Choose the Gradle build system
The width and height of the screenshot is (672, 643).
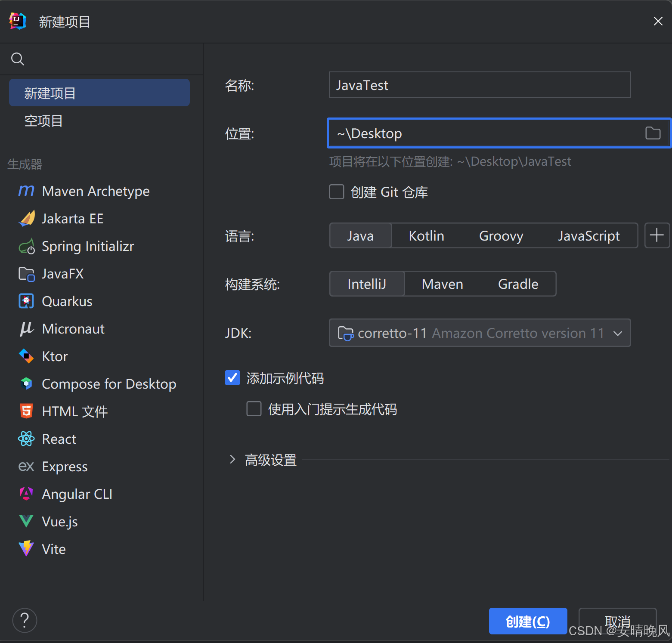tap(518, 284)
